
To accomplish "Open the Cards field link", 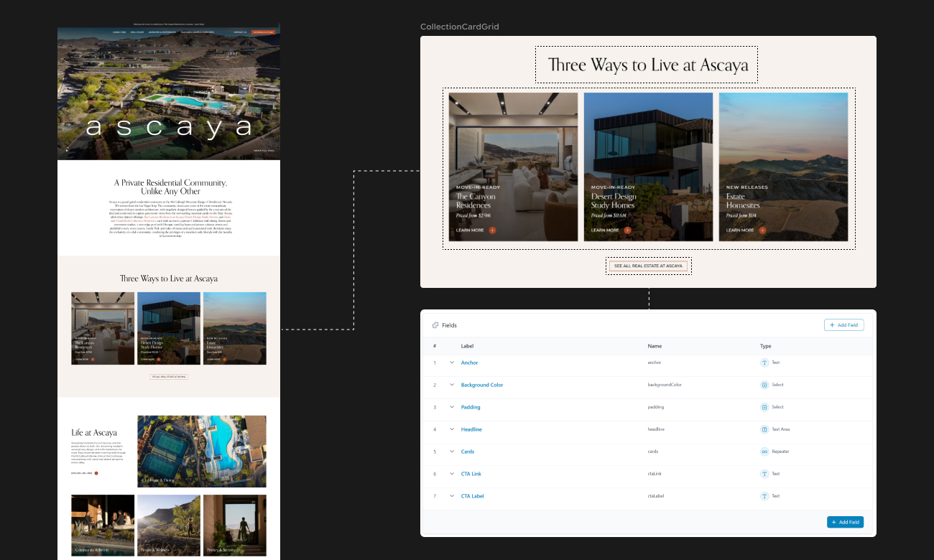I will pyautogui.click(x=468, y=452).
